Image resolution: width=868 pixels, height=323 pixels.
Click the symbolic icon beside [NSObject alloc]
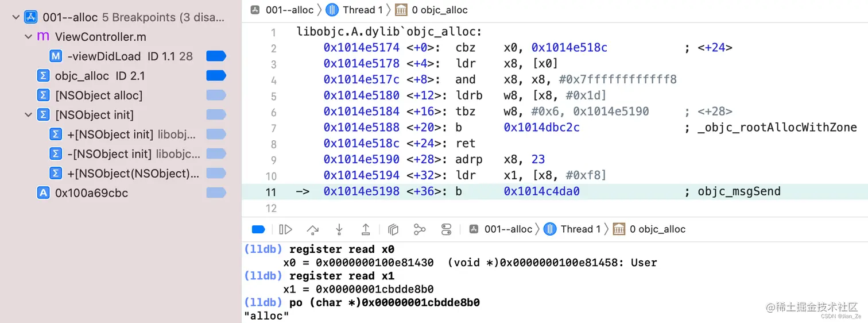43,95
